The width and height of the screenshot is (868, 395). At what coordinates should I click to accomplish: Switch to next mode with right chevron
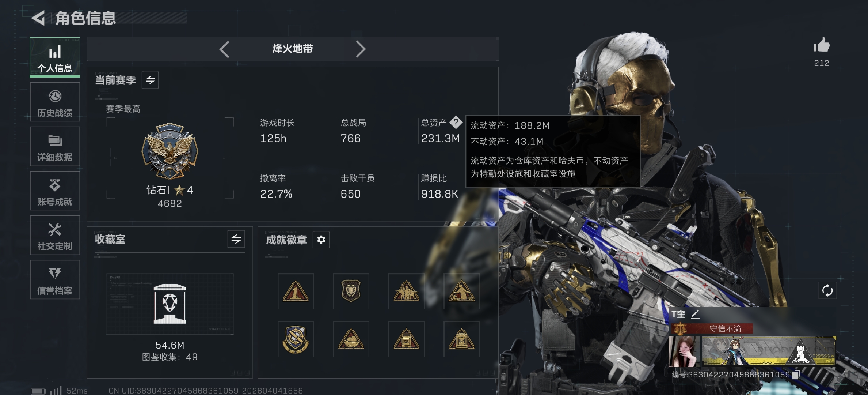[x=361, y=49]
